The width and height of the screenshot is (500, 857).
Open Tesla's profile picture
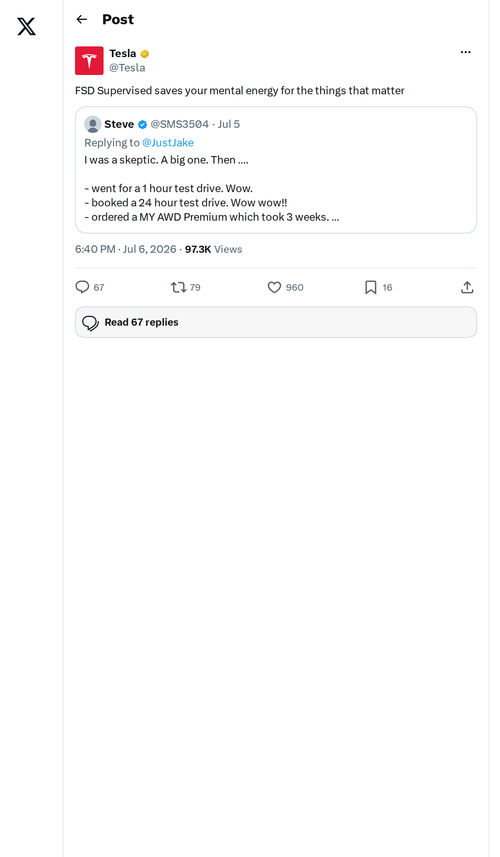[89, 60]
